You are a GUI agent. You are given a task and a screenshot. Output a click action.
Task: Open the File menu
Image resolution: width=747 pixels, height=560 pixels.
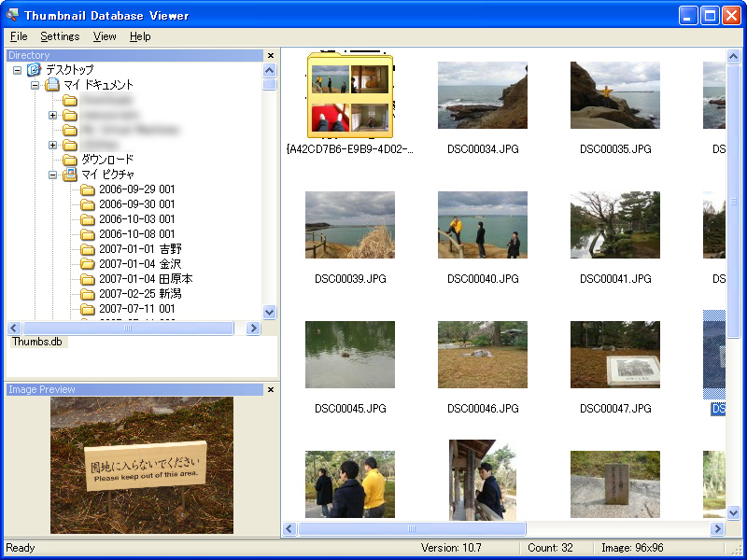point(18,36)
